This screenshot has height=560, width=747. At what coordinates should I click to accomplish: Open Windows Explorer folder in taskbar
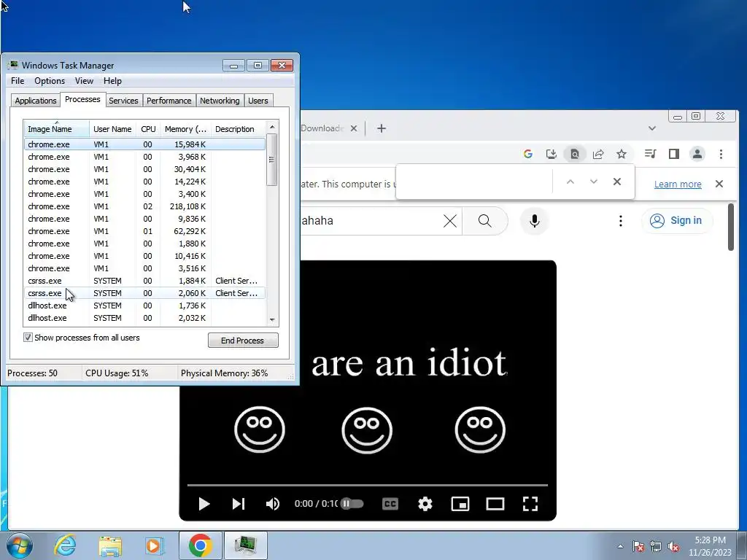[110, 545]
